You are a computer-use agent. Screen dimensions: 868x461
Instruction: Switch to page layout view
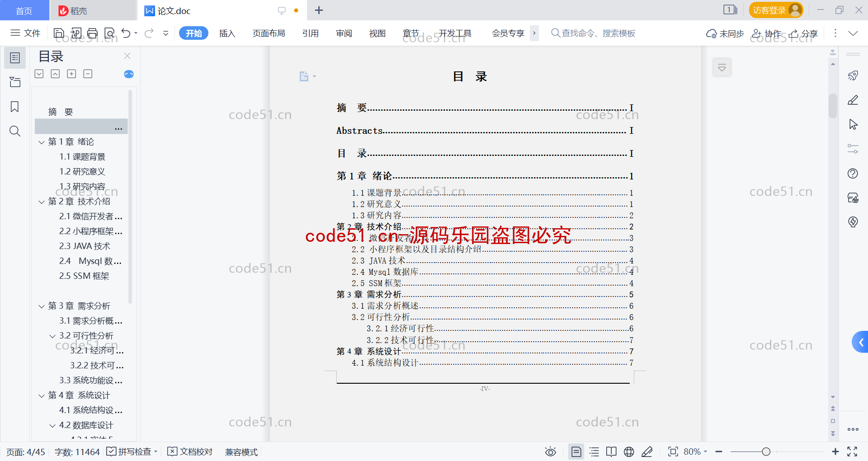(x=576, y=452)
